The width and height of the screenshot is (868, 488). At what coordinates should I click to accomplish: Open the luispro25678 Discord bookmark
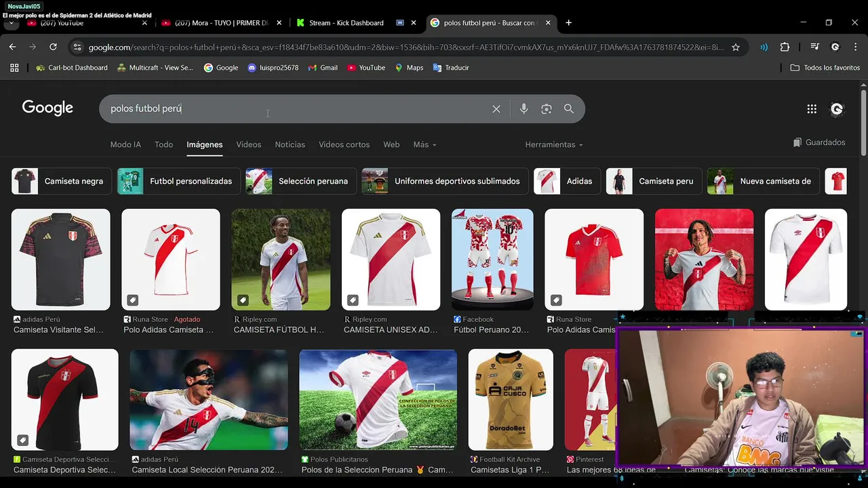point(273,68)
